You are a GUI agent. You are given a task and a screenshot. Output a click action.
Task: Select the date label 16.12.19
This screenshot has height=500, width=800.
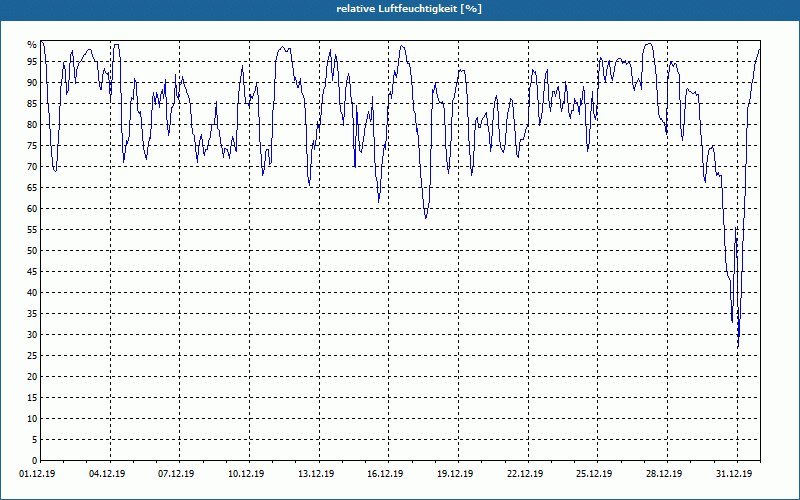(385, 474)
